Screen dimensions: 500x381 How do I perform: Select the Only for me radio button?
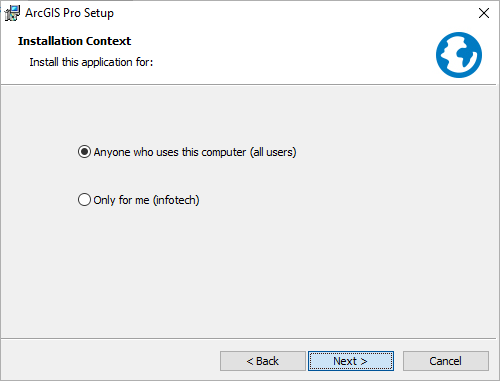[84, 200]
